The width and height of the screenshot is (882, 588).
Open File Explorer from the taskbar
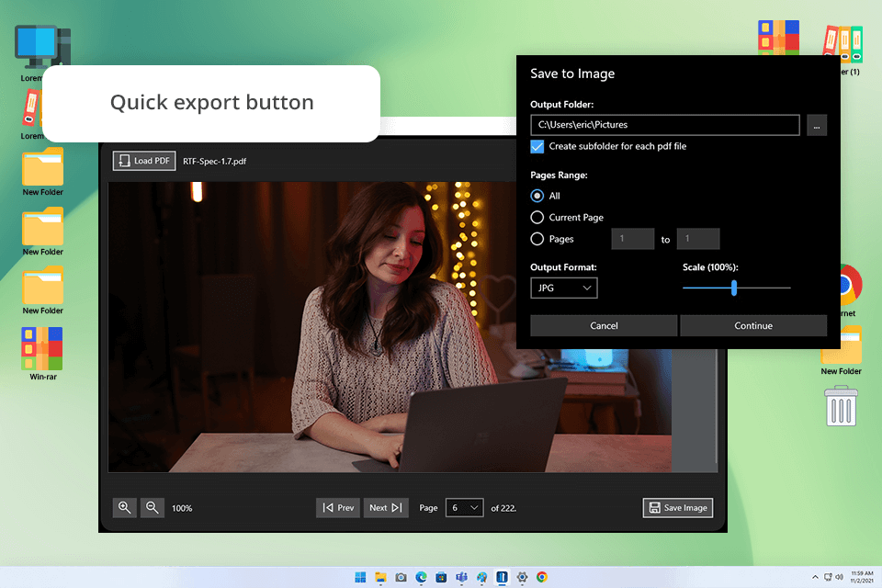click(x=380, y=577)
